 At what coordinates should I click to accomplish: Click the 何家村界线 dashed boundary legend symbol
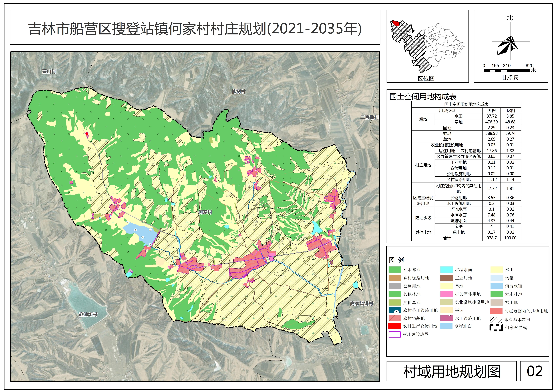[496, 328]
